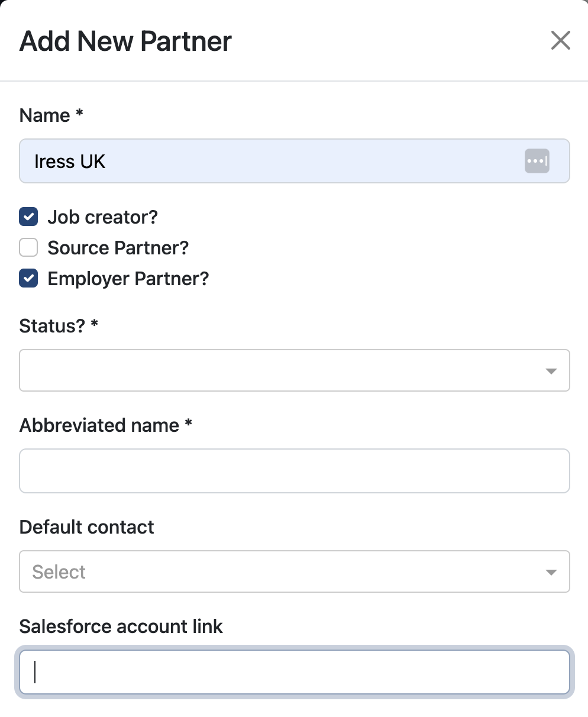The image size is (588, 717).
Task: Click the "Salesforce account link" label
Action: tap(121, 626)
